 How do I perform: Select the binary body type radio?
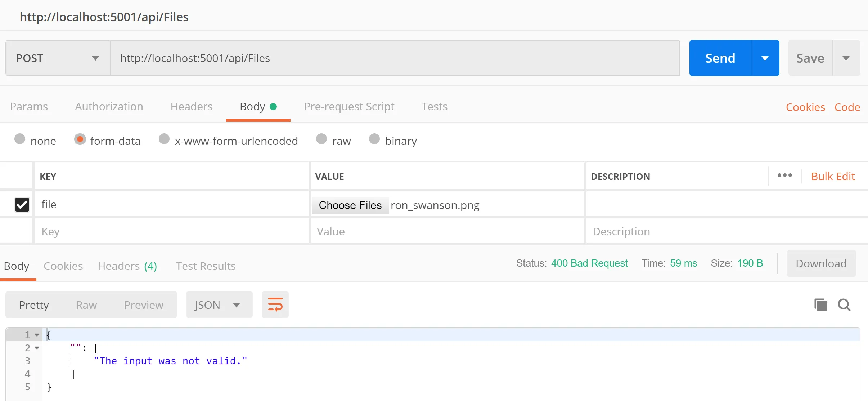374,139
